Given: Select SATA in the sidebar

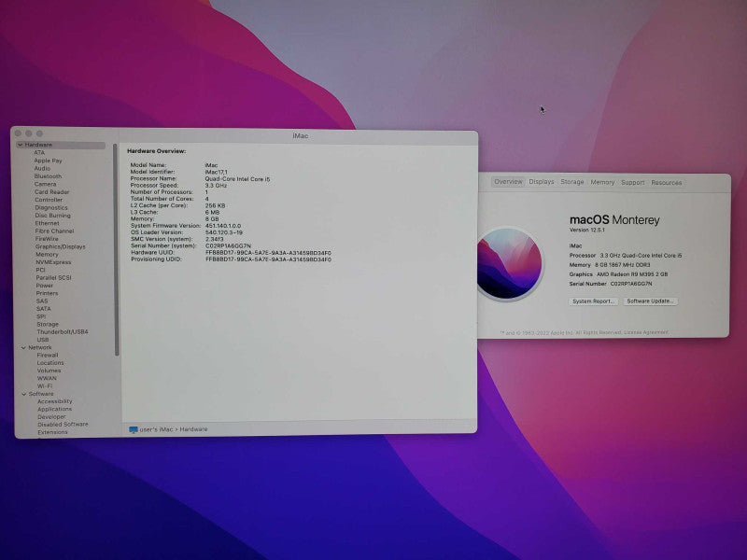Looking at the screenshot, I should click(43, 309).
